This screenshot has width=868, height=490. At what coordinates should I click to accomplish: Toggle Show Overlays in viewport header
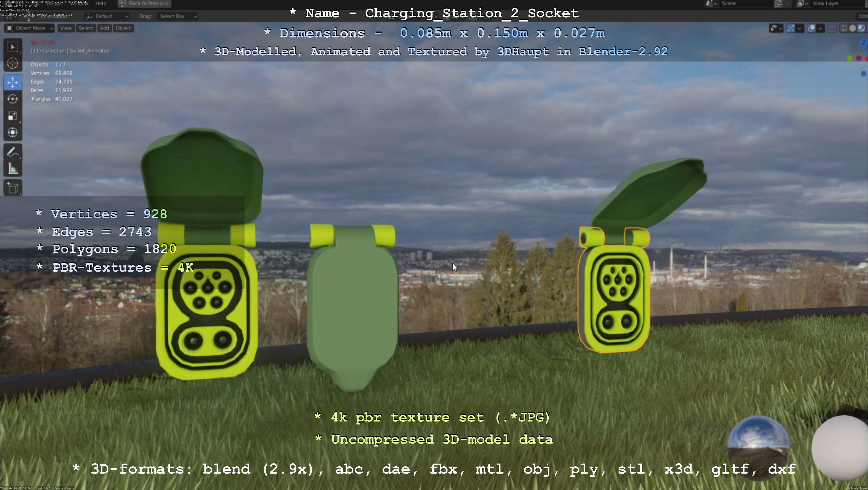812,28
